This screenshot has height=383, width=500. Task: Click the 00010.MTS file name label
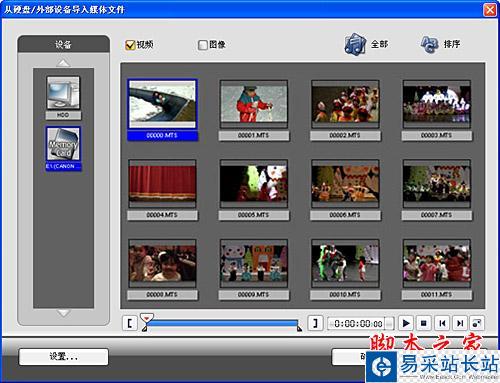click(345, 295)
